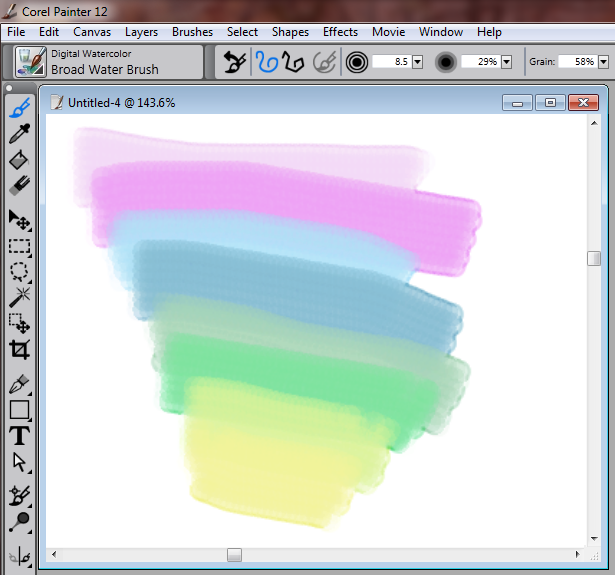
Task: Select the Mirror Painting tool
Action: 19,556
